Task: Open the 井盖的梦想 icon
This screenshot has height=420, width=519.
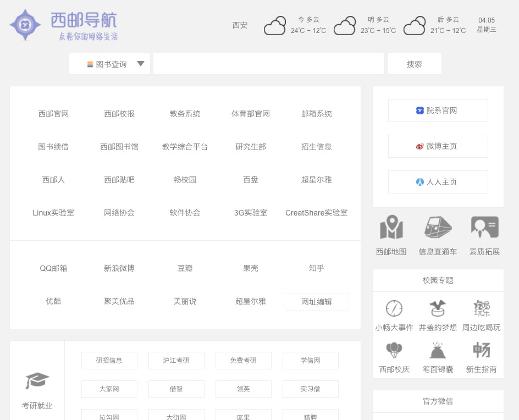Action: [438, 308]
